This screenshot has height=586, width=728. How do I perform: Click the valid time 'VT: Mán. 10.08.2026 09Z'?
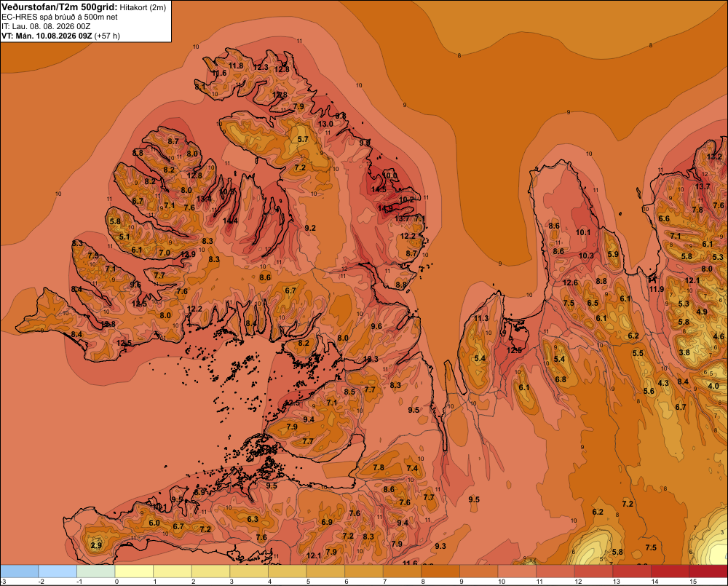tap(47, 36)
